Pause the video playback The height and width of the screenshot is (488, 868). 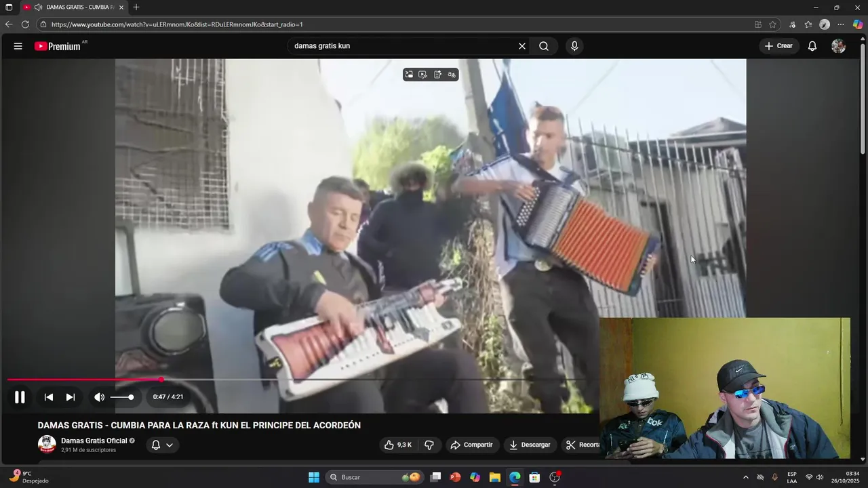tap(20, 397)
